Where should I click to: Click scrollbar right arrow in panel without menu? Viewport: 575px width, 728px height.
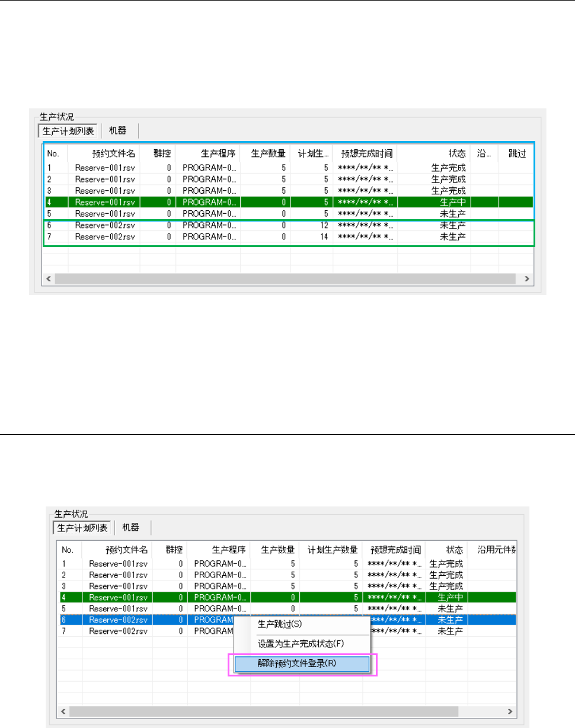[x=526, y=278]
